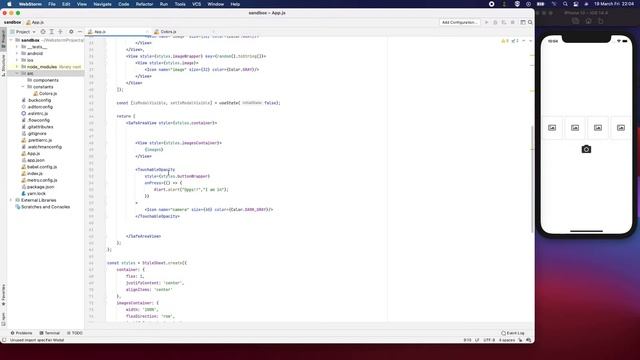Open the Tools menu
The image size is (640, 360).
pyautogui.click(x=180, y=4)
